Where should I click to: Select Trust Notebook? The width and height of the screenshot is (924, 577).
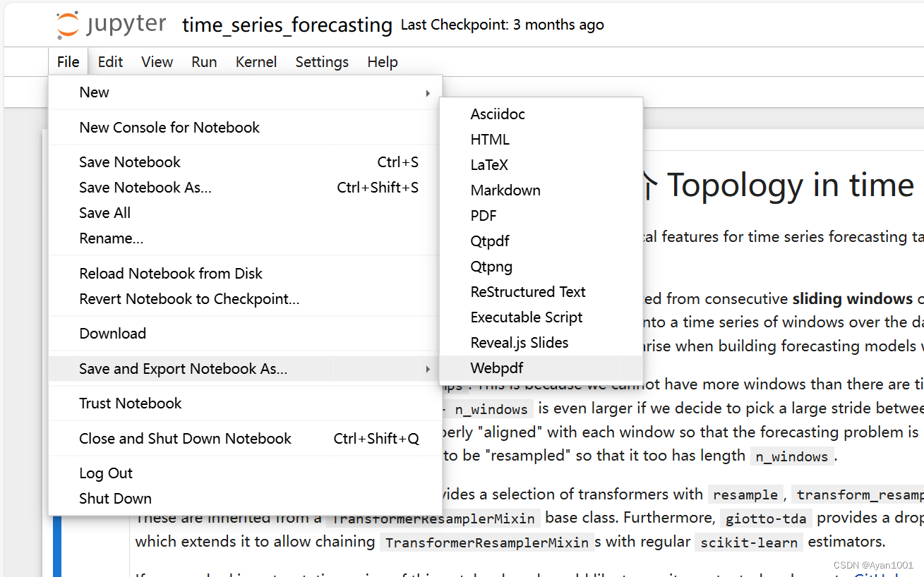[130, 403]
